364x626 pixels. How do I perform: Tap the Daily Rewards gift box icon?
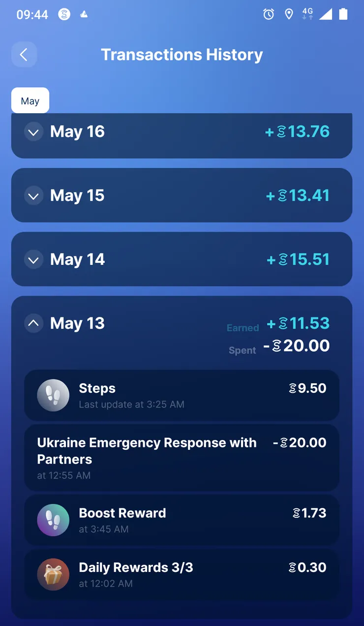53,574
